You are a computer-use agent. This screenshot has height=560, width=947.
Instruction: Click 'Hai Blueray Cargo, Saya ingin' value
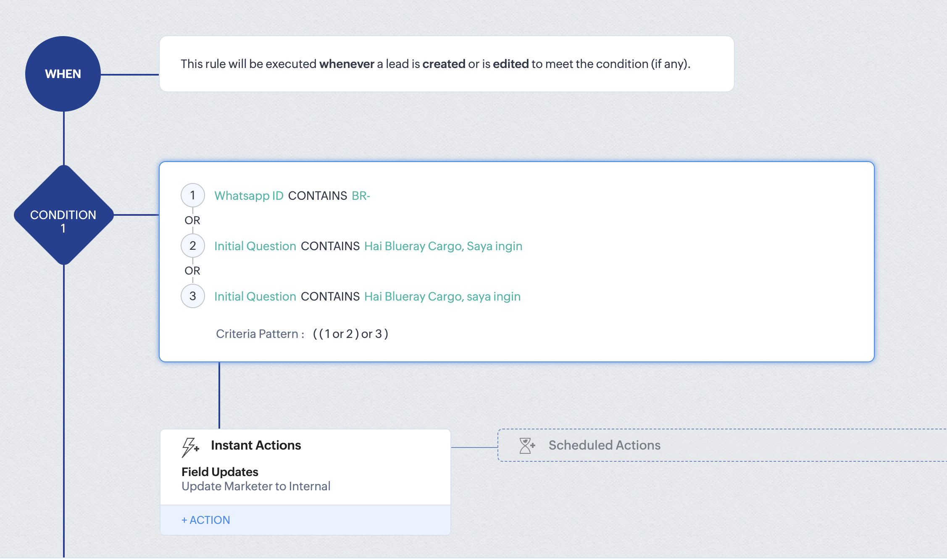(443, 246)
